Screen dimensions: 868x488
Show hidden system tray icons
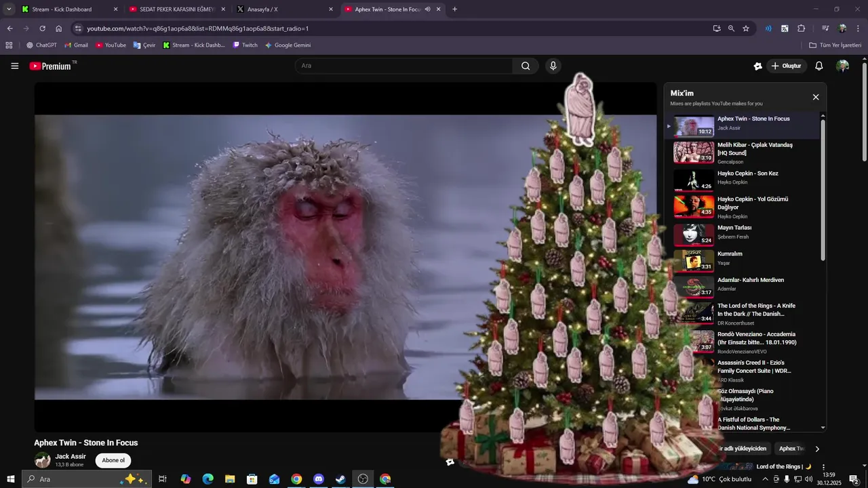point(766,479)
